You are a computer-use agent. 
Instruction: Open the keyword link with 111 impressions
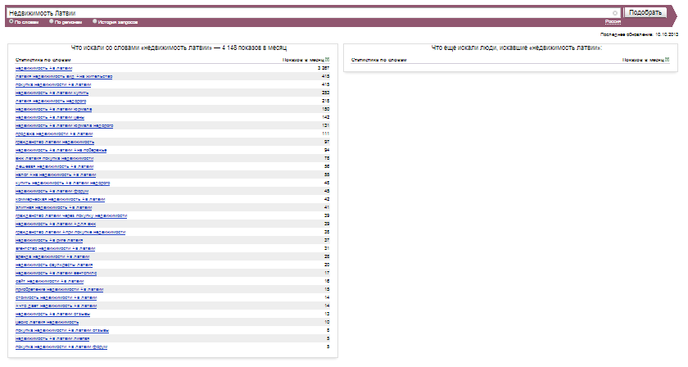[x=54, y=134]
